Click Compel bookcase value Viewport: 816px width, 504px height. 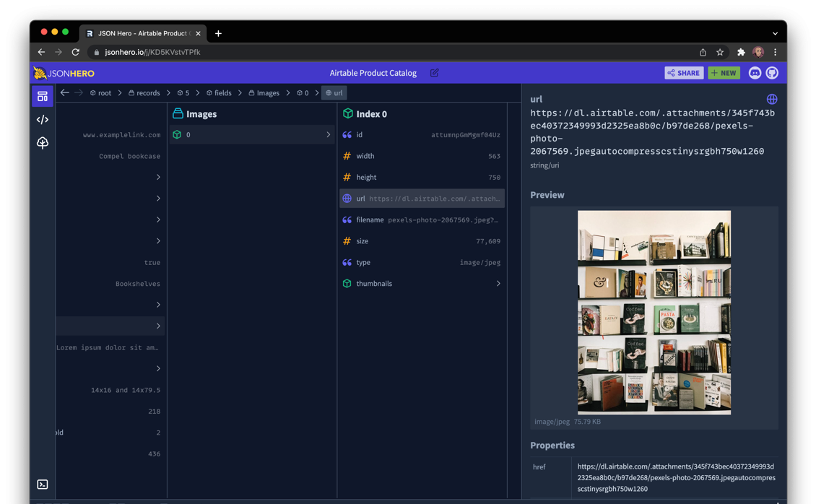(129, 156)
